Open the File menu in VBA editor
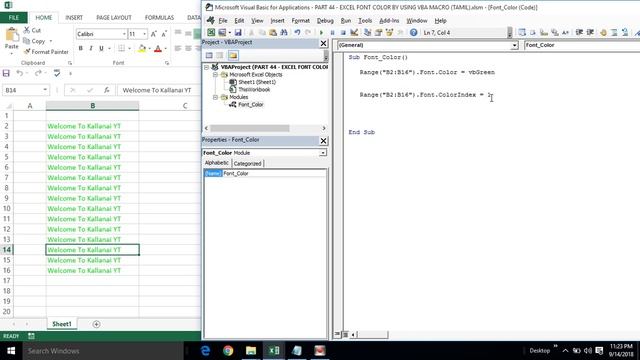The height and width of the screenshot is (360, 640). (223, 21)
